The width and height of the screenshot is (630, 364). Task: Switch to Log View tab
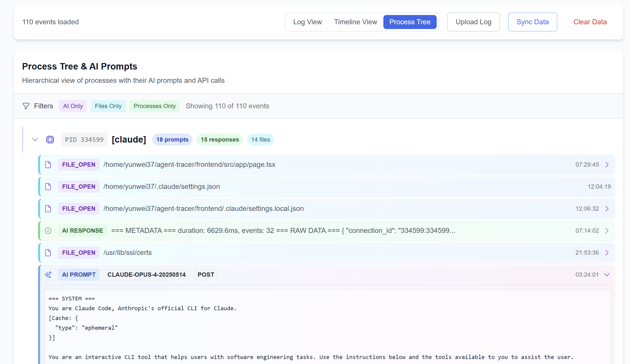307,22
